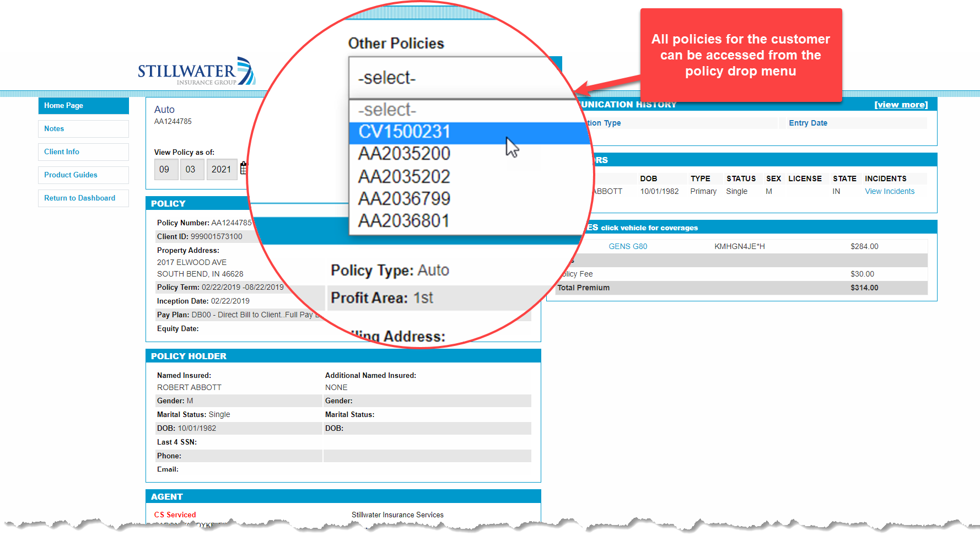The width and height of the screenshot is (980, 541).
Task: Click Stillwater Insurance Services text
Action: point(397,515)
